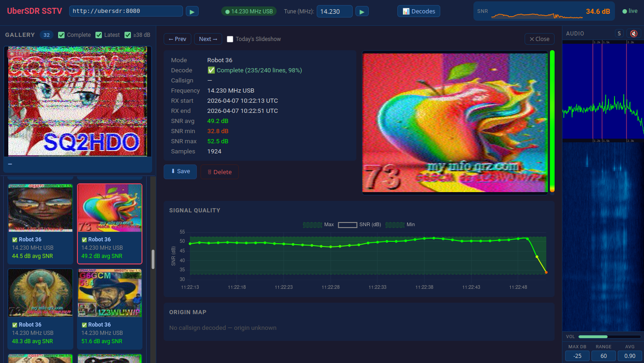The image size is (644, 363).
Task: Enable Today's Slideshow checkbox
Action: (230, 39)
